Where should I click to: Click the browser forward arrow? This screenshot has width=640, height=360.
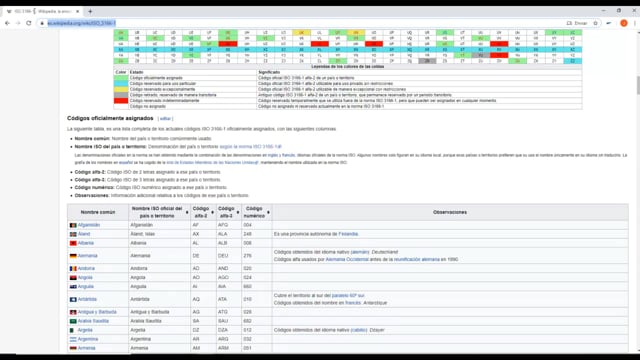click(18, 23)
